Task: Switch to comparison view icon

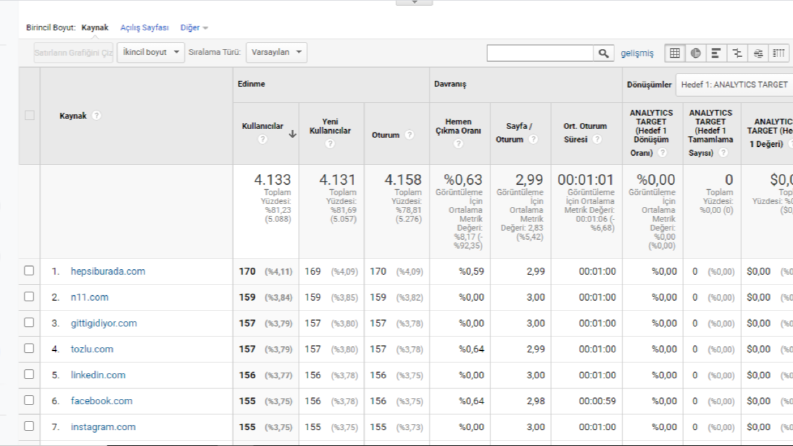Action: click(x=737, y=53)
